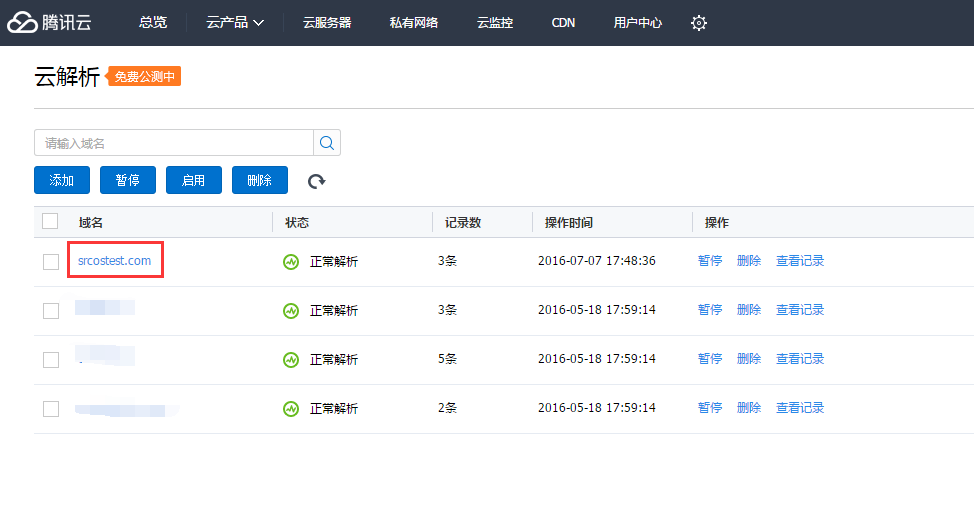This screenshot has width=974, height=526.
Task: Click the 状态 column header
Action: coord(297,222)
